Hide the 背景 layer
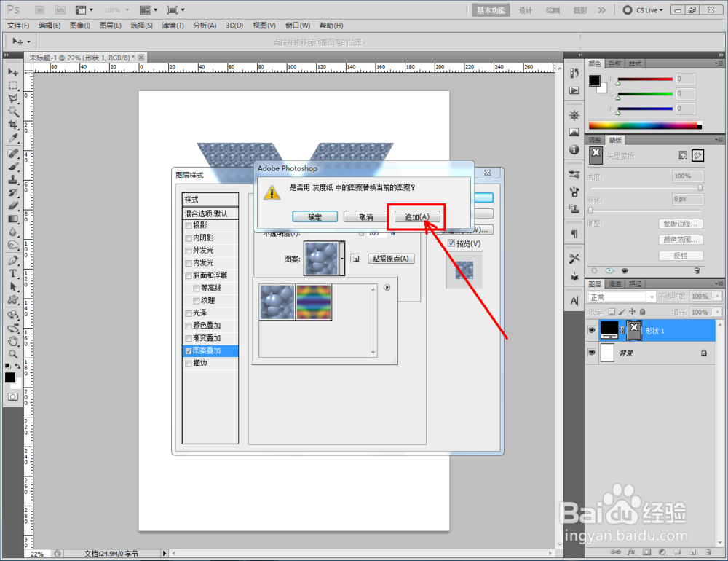The image size is (728, 561). coord(591,353)
